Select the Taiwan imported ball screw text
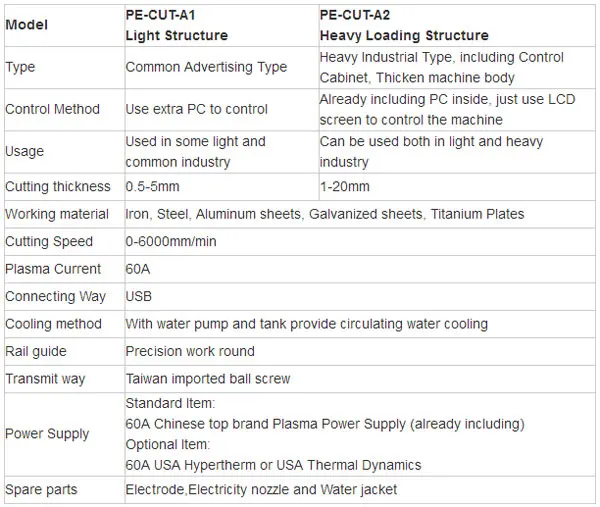 [208, 379]
